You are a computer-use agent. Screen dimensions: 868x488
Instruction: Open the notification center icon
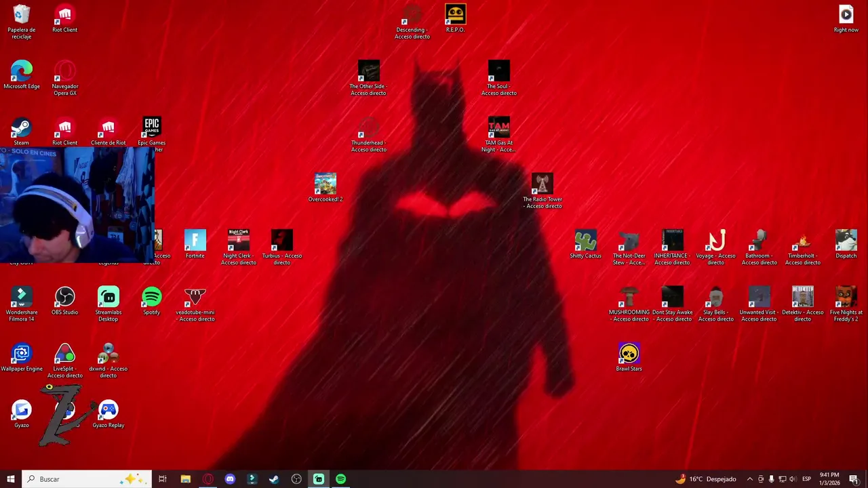[854, 479]
